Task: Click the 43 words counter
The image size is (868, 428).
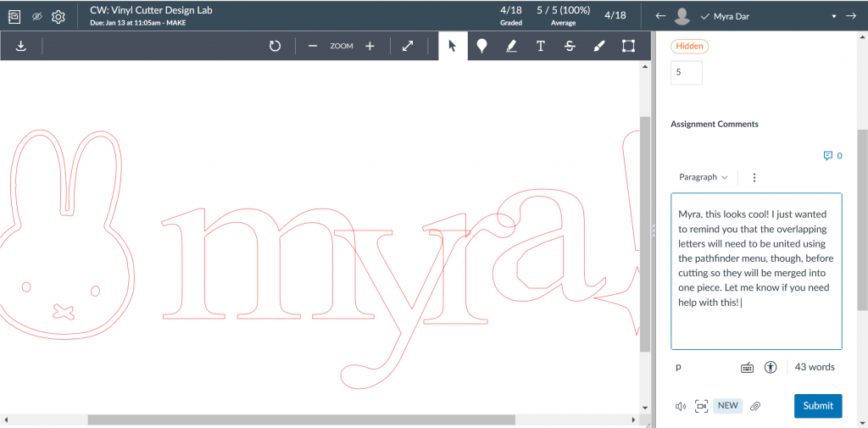Action: [815, 366]
